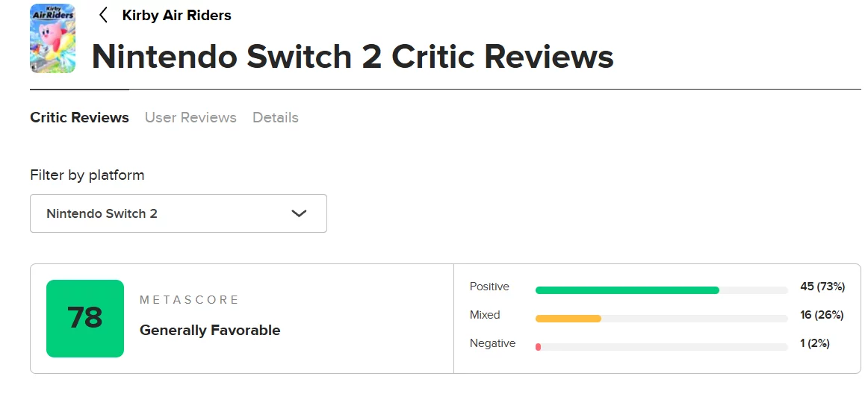868x397 pixels.
Task: Click the Generally Favorable label
Action: 210,330
